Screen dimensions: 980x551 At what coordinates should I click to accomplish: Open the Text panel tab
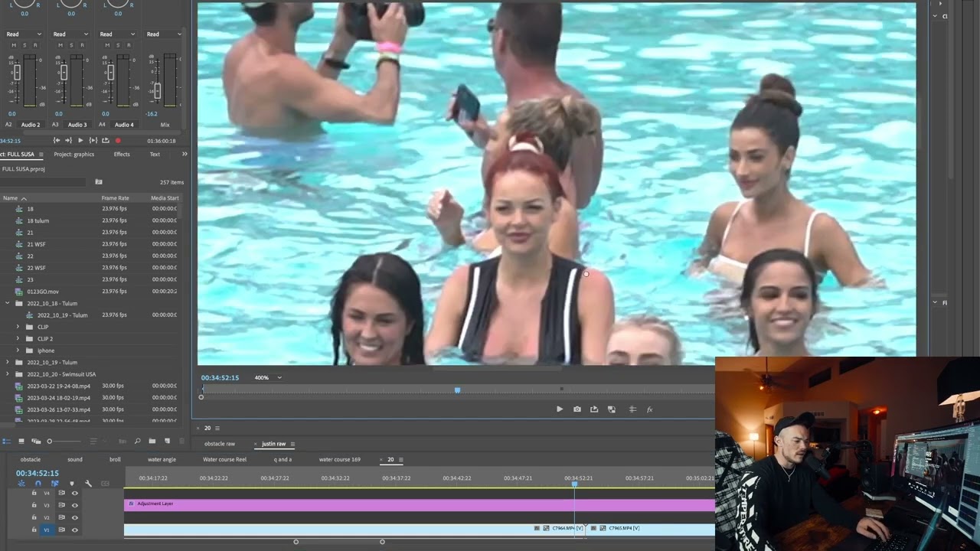click(155, 155)
